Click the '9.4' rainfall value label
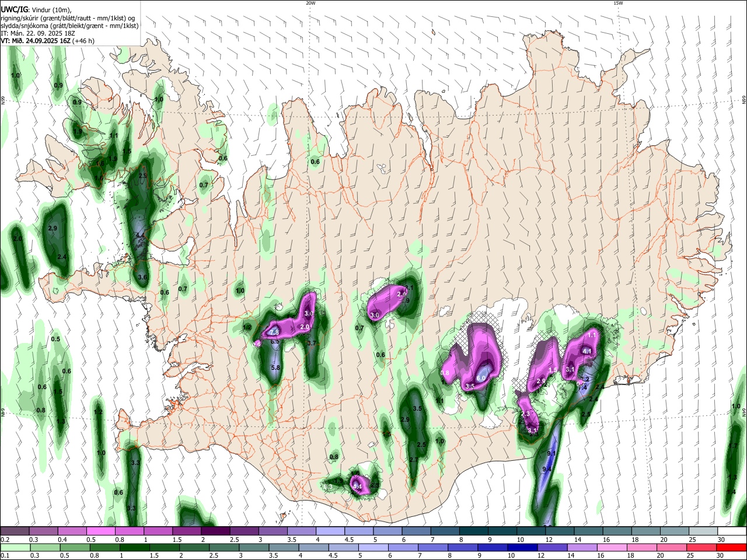This screenshot has width=747, height=560. [x=547, y=469]
